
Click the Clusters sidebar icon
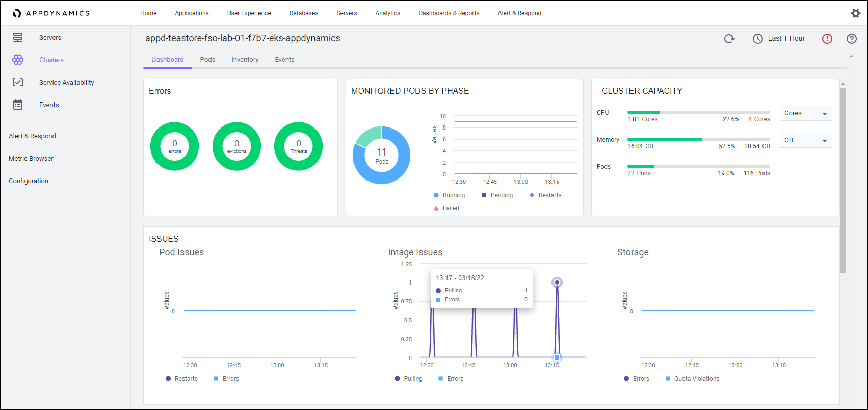[x=18, y=60]
